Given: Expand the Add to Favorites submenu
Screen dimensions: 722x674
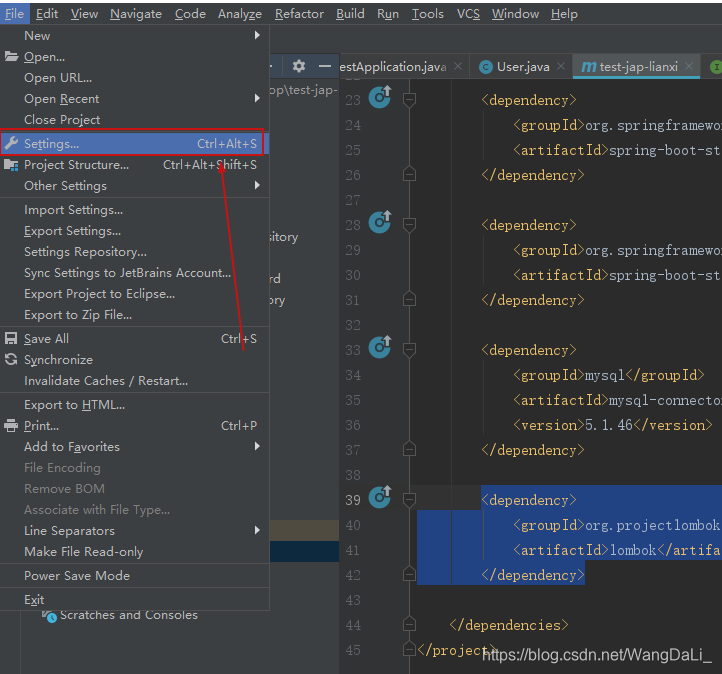Looking at the screenshot, I should pos(257,447).
